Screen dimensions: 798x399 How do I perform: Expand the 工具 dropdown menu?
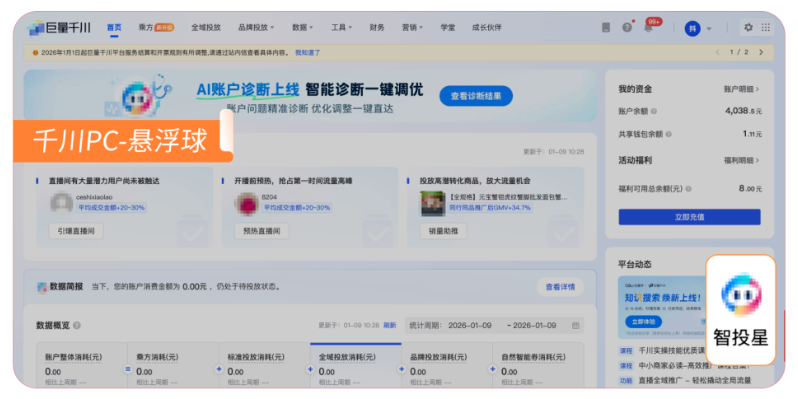(x=341, y=27)
